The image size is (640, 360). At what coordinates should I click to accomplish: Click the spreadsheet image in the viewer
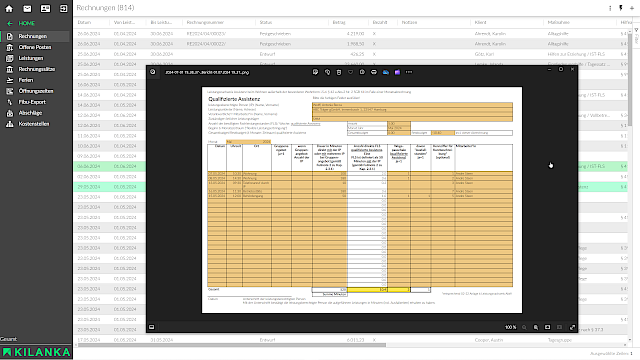362,200
